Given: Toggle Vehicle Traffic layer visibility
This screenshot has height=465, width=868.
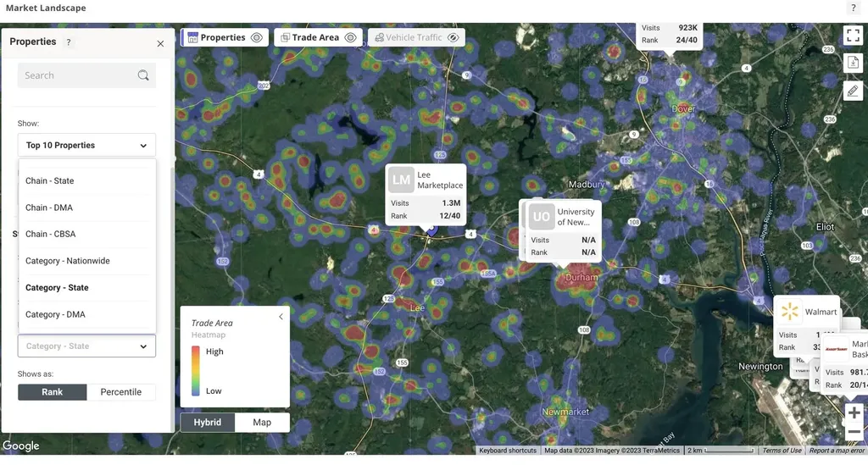Looking at the screenshot, I should (453, 37).
